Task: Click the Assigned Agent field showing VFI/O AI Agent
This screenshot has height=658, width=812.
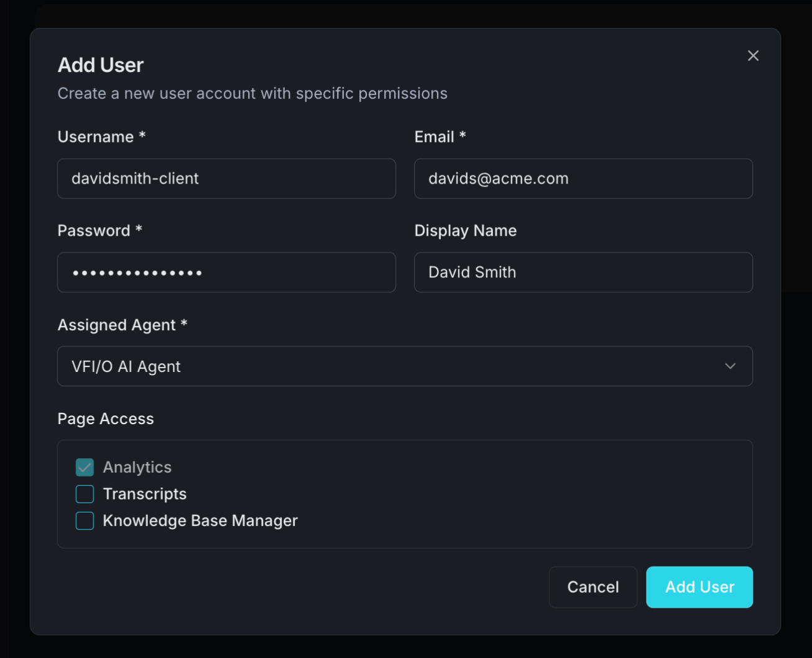Action: coord(405,366)
